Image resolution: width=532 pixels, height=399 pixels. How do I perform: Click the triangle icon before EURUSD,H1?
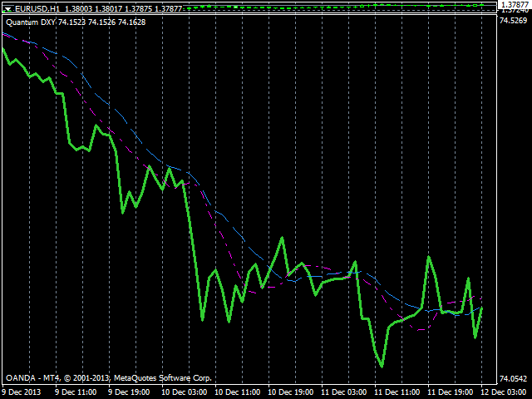point(8,7)
